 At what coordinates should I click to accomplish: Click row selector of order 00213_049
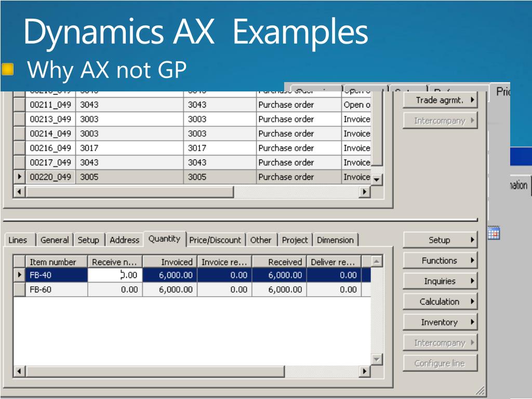pyautogui.click(x=19, y=119)
